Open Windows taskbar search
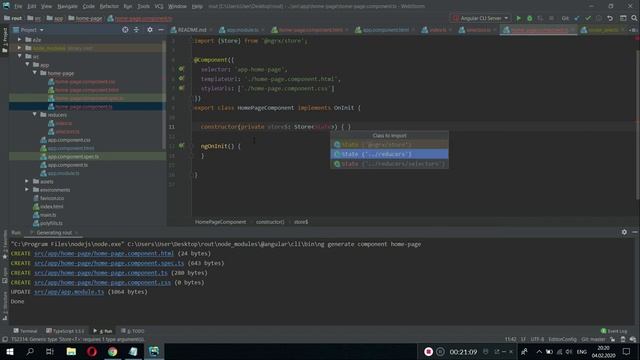 coord(30,351)
